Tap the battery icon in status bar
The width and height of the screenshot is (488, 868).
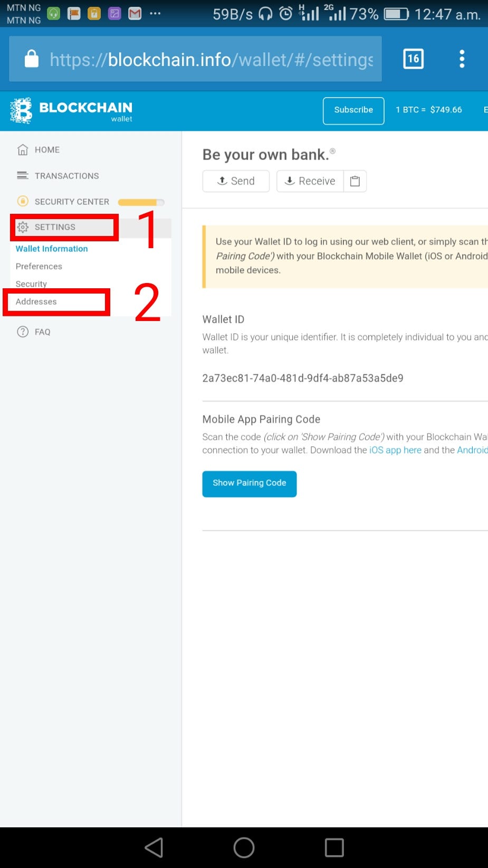point(396,14)
